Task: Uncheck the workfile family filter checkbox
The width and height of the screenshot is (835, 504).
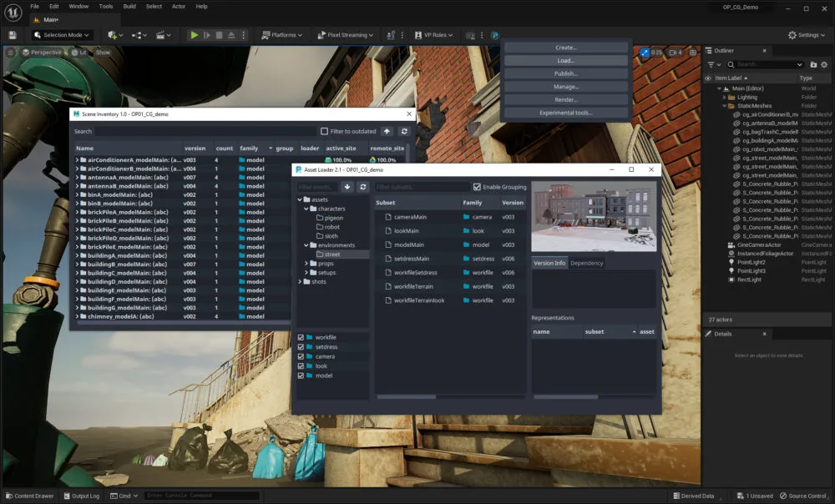Action: click(x=301, y=337)
